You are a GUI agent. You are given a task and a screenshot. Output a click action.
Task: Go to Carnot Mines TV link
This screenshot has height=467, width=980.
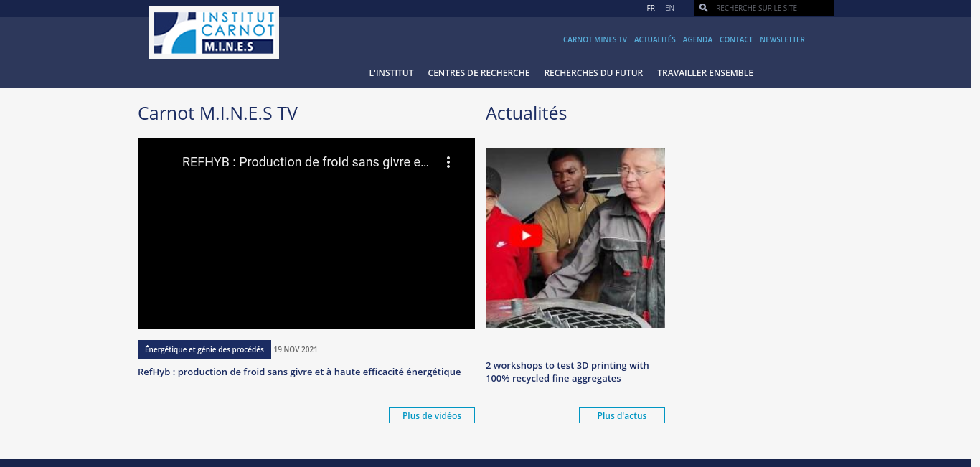595,39
